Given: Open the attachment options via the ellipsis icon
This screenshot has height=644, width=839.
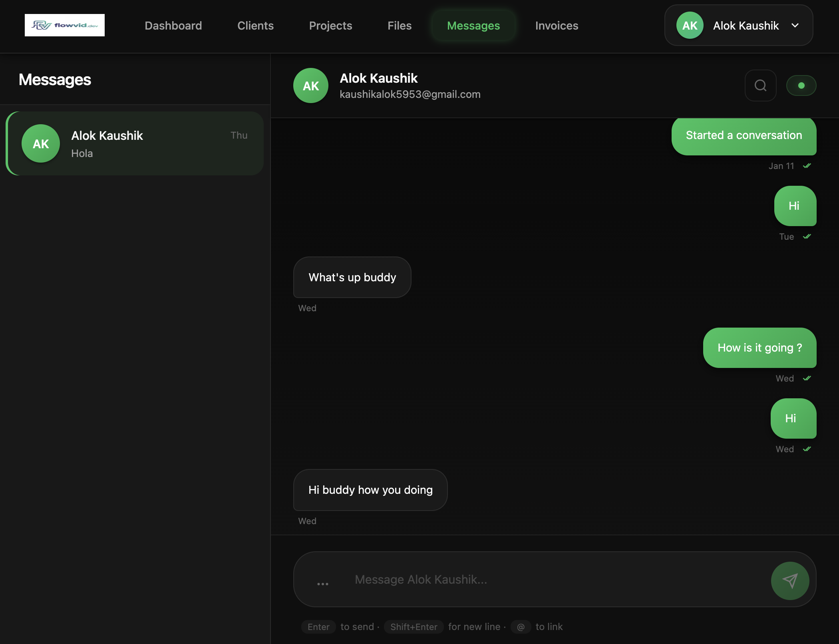Looking at the screenshot, I should tap(322, 583).
